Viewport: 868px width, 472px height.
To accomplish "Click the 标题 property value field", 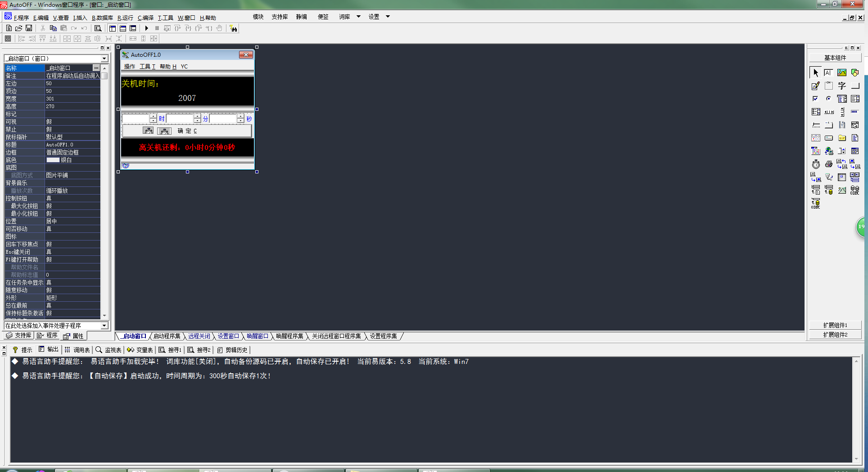I will pos(72,145).
